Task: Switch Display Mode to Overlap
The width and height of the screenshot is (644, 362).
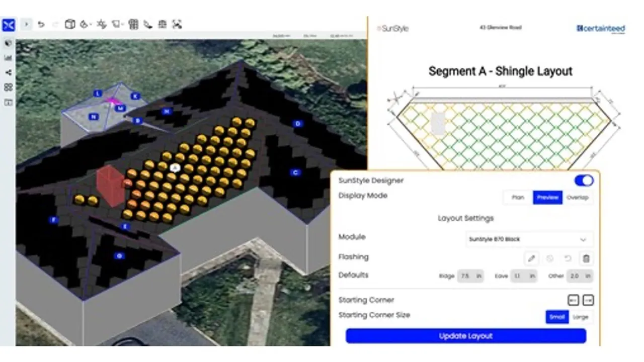Action: click(x=578, y=198)
